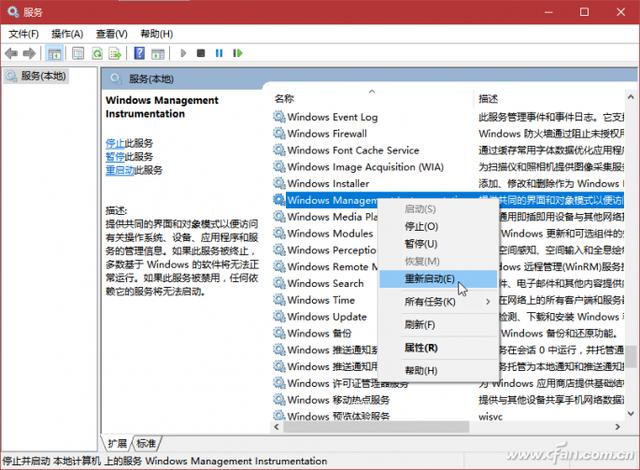This screenshot has width=640, height=470.
Task: Click the vertical scrollbar up arrow
Action: [x=631, y=97]
